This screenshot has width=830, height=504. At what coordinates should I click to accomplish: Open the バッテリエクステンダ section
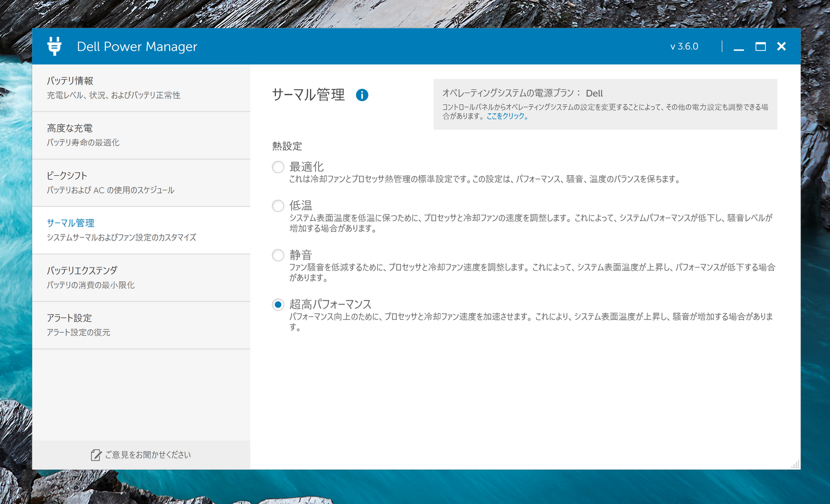click(141, 278)
